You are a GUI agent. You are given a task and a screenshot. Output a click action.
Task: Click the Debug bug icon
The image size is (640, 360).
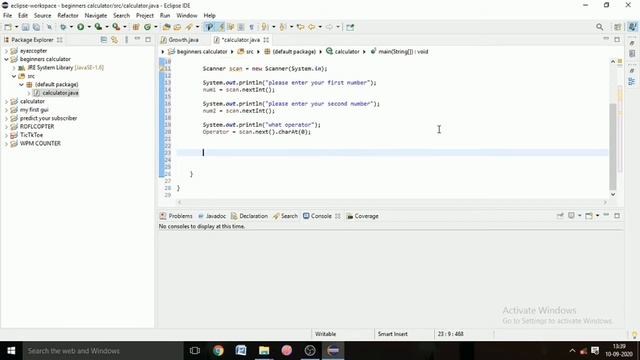[x=63, y=27]
